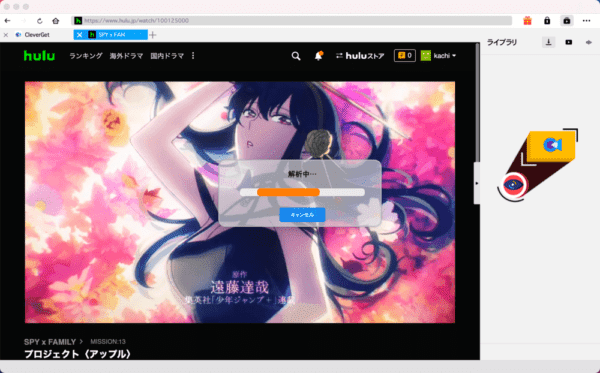
Task: Go to huluストア
Action: pyautogui.click(x=360, y=56)
